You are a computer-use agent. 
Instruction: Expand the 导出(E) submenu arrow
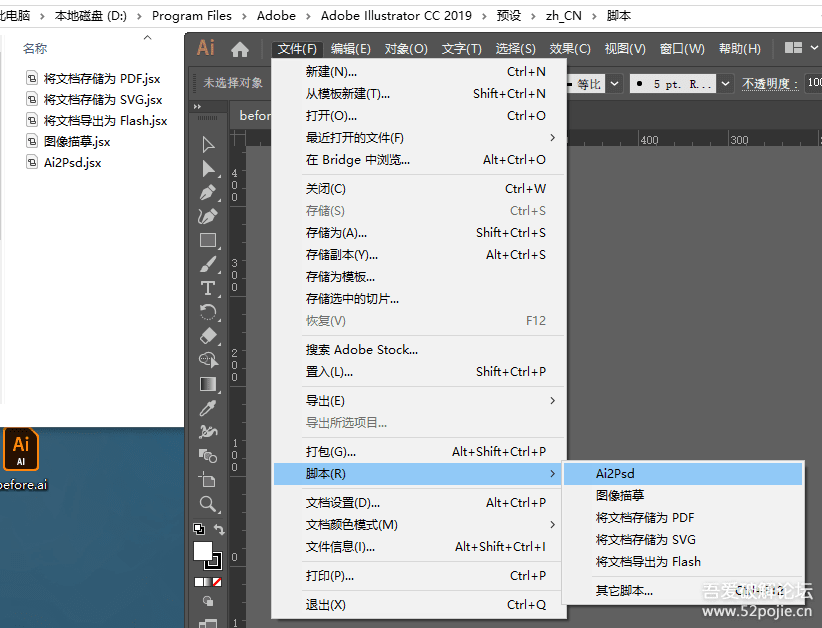point(553,400)
